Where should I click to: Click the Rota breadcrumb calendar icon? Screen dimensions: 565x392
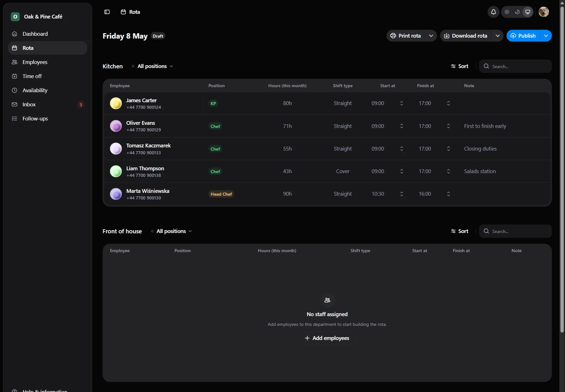click(x=123, y=12)
